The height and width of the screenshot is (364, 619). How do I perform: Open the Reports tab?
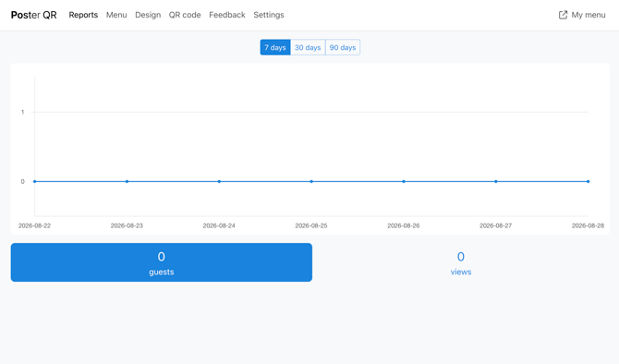tap(83, 15)
